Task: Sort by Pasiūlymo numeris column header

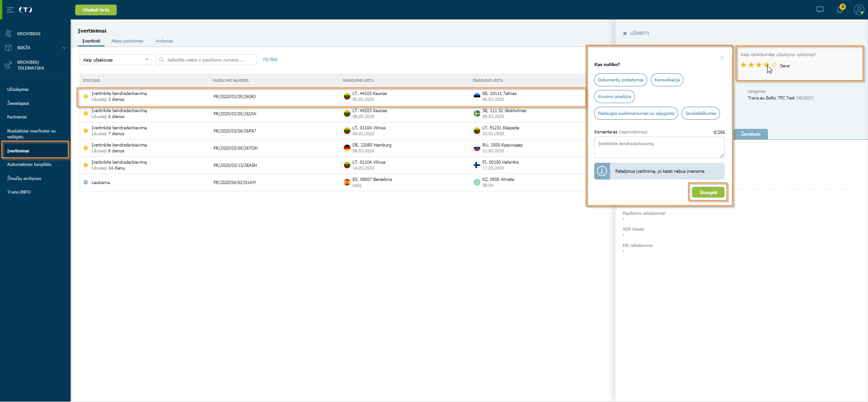Action: click(x=231, y=80)
